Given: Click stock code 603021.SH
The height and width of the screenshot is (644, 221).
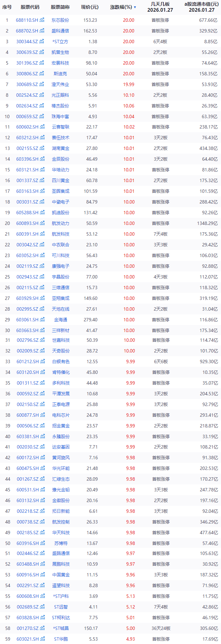Looking at the screenshot, I should click(27, 639).
